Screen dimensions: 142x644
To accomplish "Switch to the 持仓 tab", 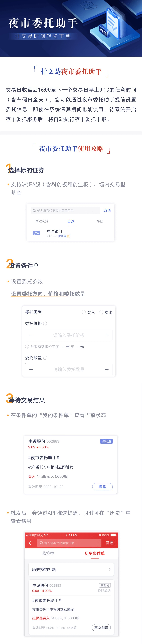I will coord(100,221).
